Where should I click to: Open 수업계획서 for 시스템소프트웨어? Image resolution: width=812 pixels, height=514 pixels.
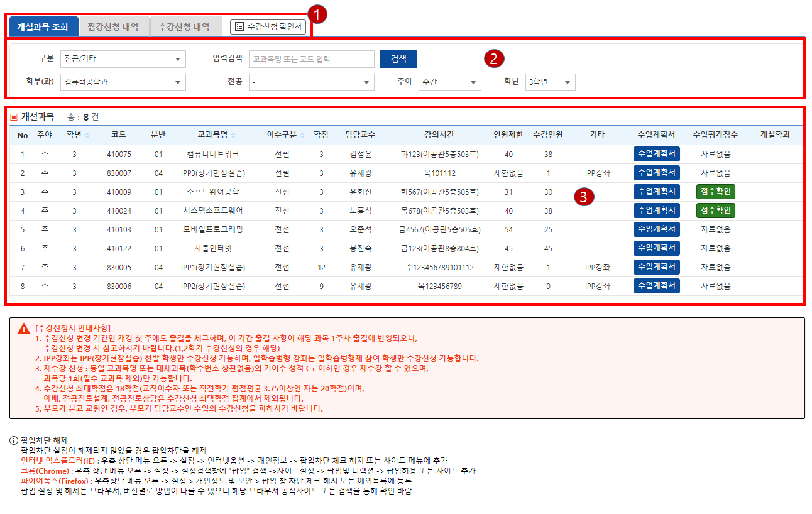tap(656, 211)
